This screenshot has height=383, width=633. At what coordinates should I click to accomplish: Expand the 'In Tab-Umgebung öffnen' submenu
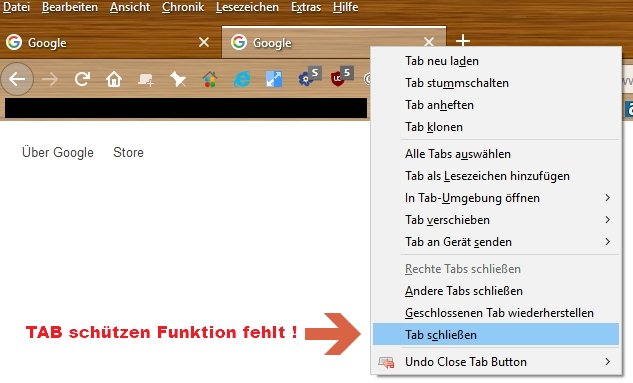(x=608, y=198)
